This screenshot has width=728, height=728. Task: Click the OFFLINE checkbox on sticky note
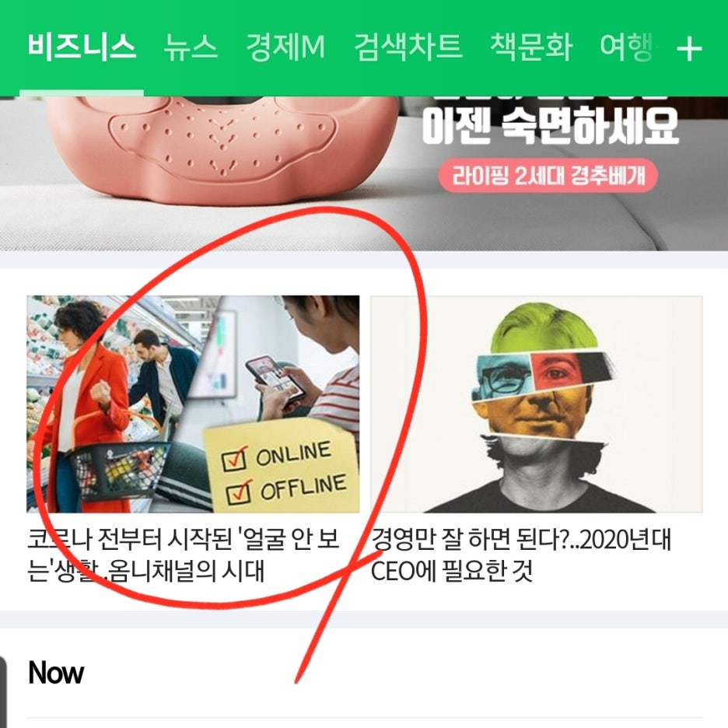tap(240, 493)
